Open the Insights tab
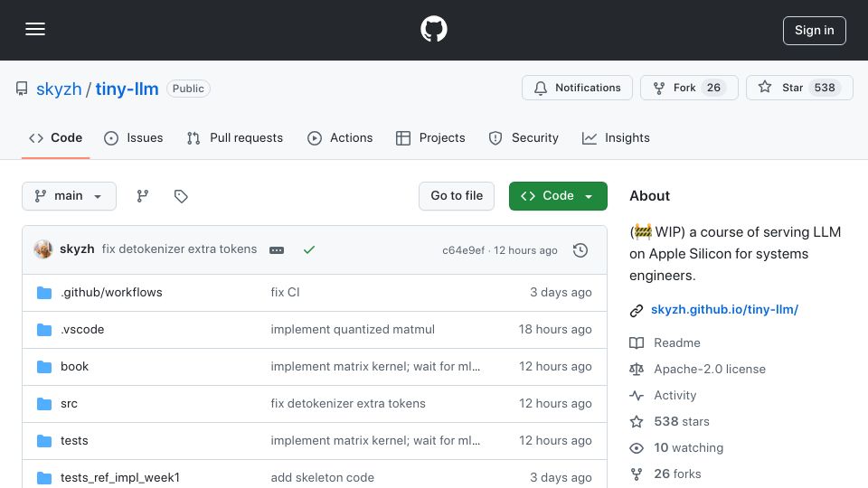The image size is (868, 488). (616, 137)
